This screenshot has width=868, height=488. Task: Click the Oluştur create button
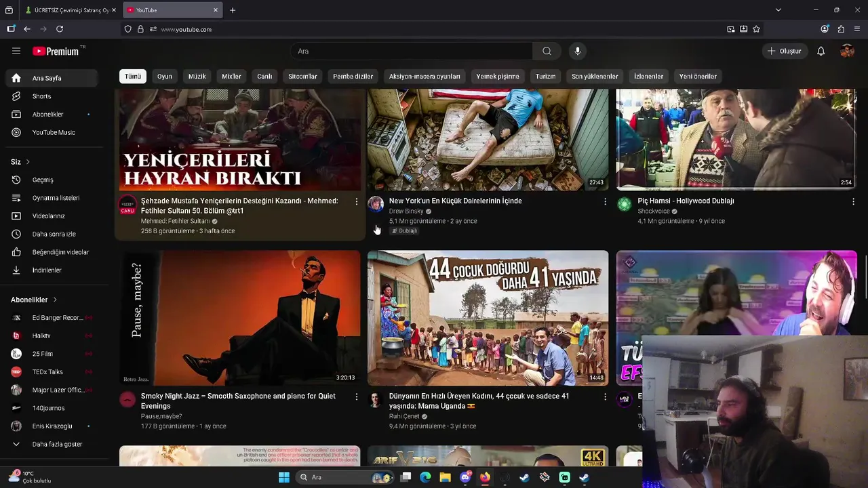coord(785,51)
